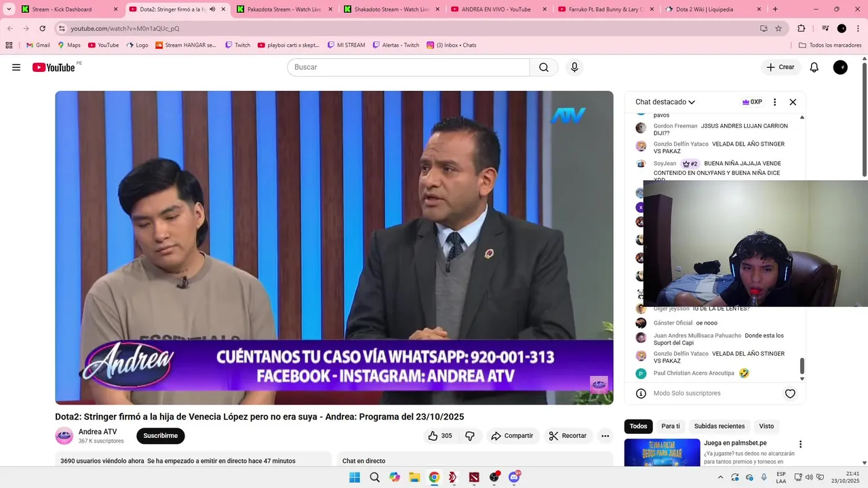The width and height of the screenshot is (868, 488).
Task: Open more actions under the video
Action: (x=606, y=436)
